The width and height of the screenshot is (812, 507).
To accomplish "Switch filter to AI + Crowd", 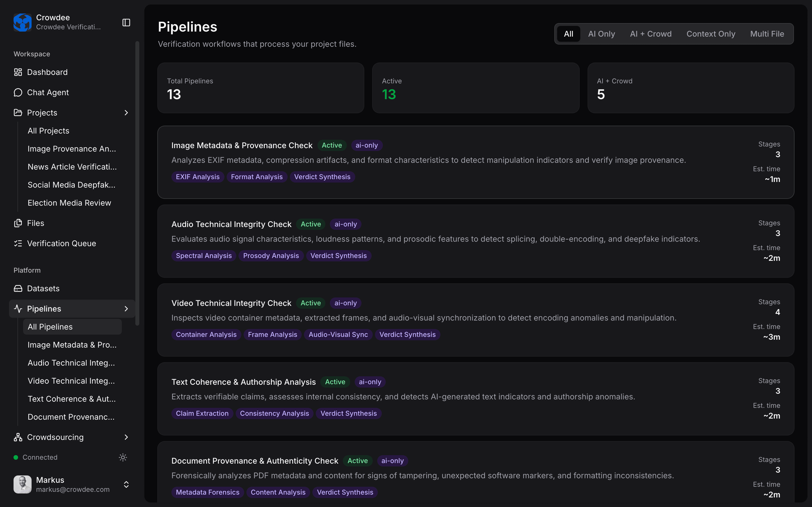I will [x=651, y=34].
